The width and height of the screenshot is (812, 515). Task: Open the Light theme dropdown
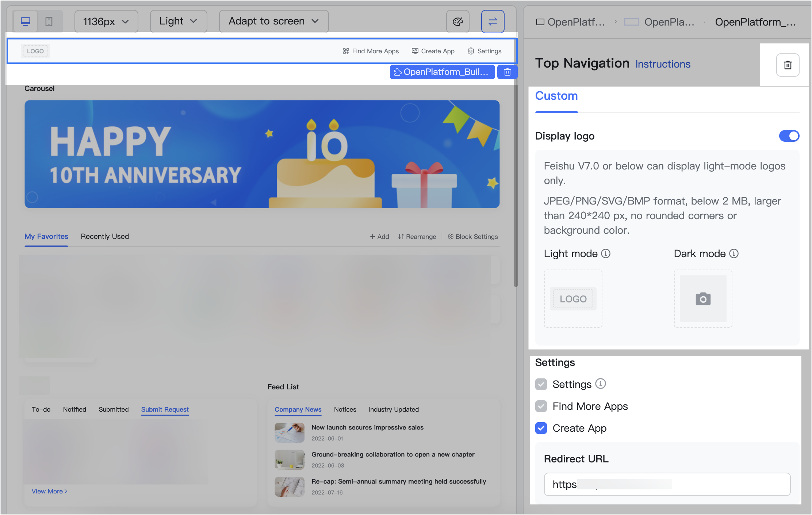(179, 22)
